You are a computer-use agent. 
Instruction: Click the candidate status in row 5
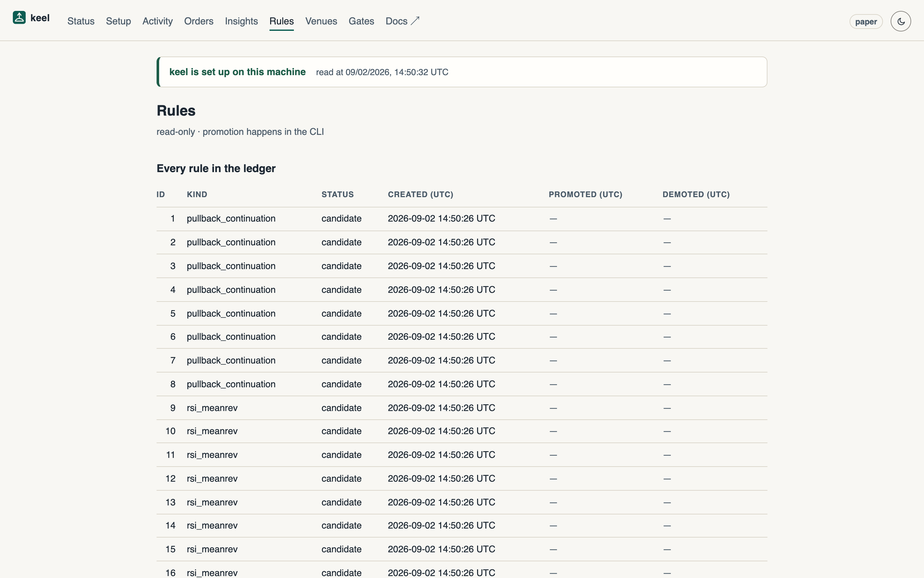click(341, 313)
